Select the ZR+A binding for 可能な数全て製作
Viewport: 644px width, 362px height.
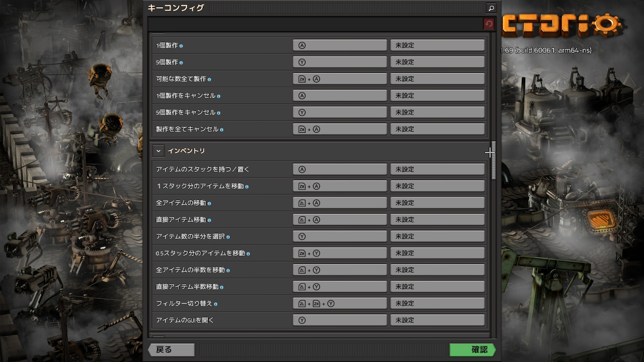pos(340,78)
